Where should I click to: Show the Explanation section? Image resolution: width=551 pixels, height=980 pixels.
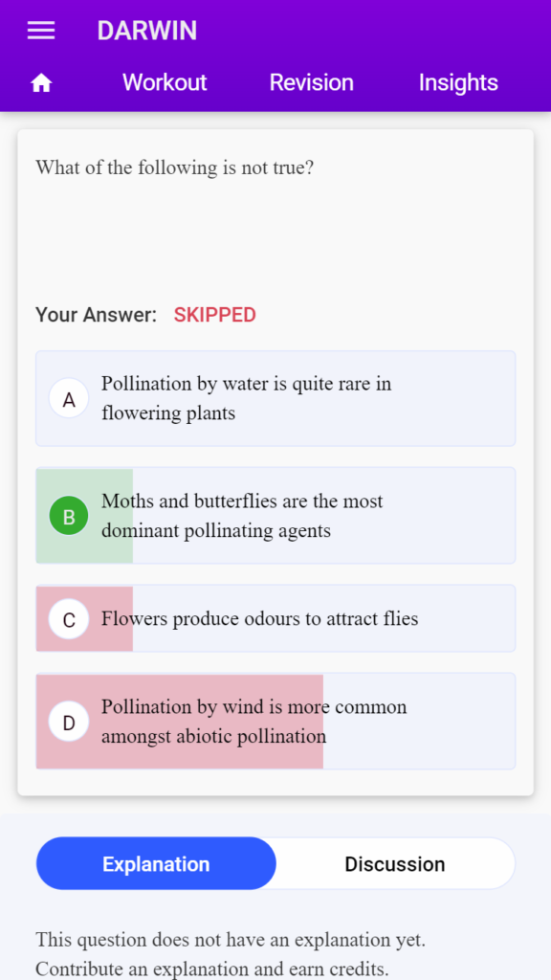[x=156, y=864]
